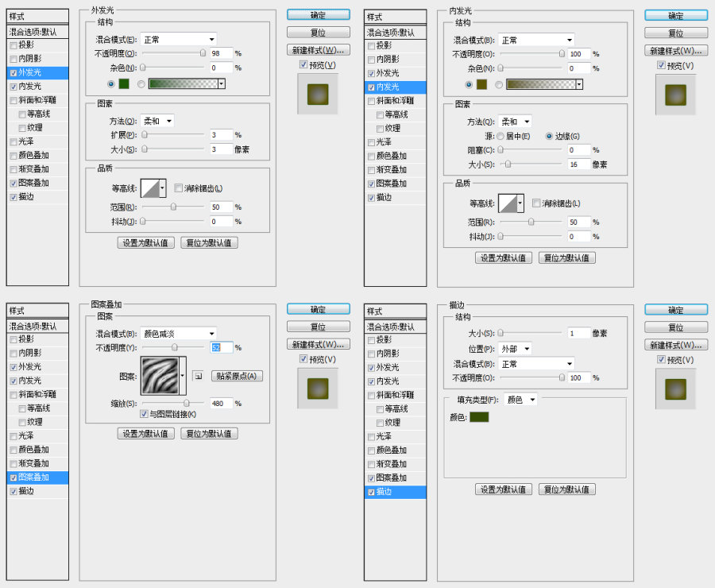Click preview thumbnail in 外发光 dialog
715x588 pixels.
click(318, 94)
